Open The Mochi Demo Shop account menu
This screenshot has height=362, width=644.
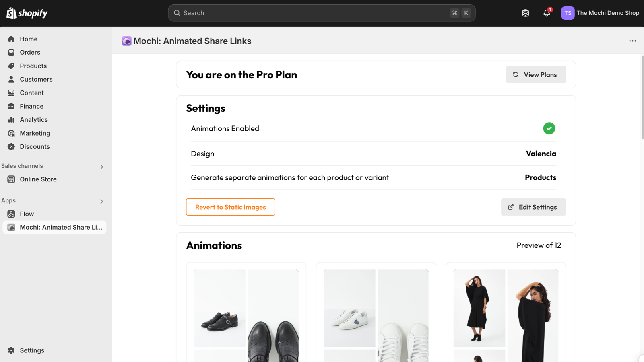(600, 13)
